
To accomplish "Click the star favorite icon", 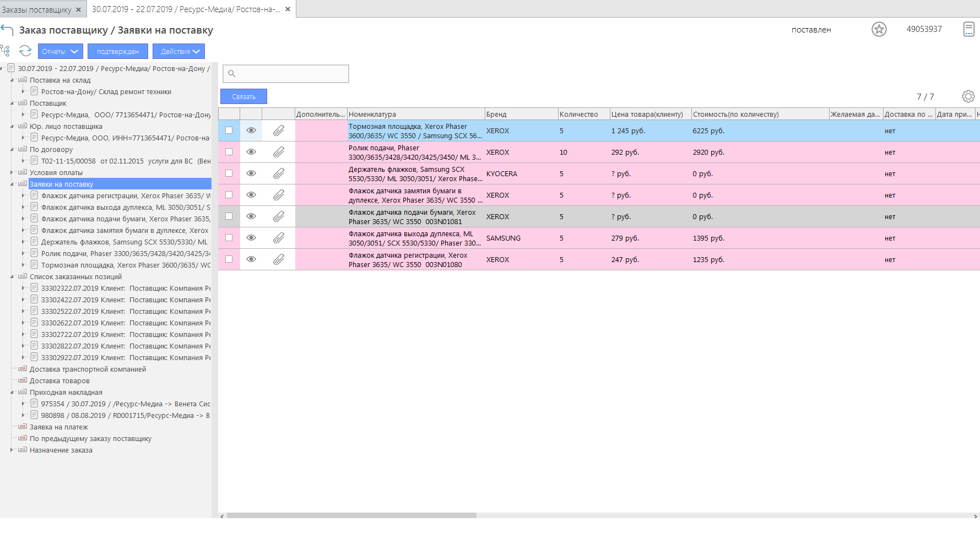I will pos(879,29).
